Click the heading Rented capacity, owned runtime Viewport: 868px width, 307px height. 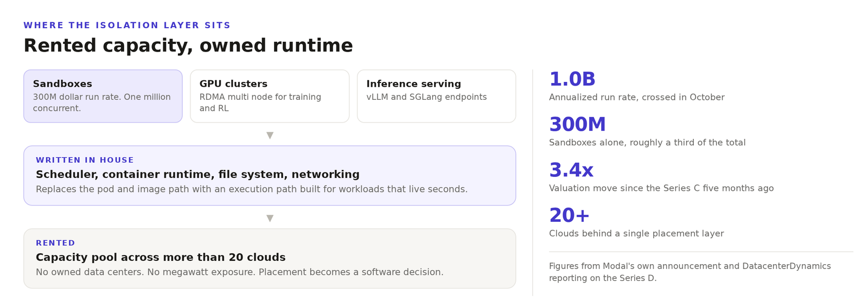[x=188, y=46]
